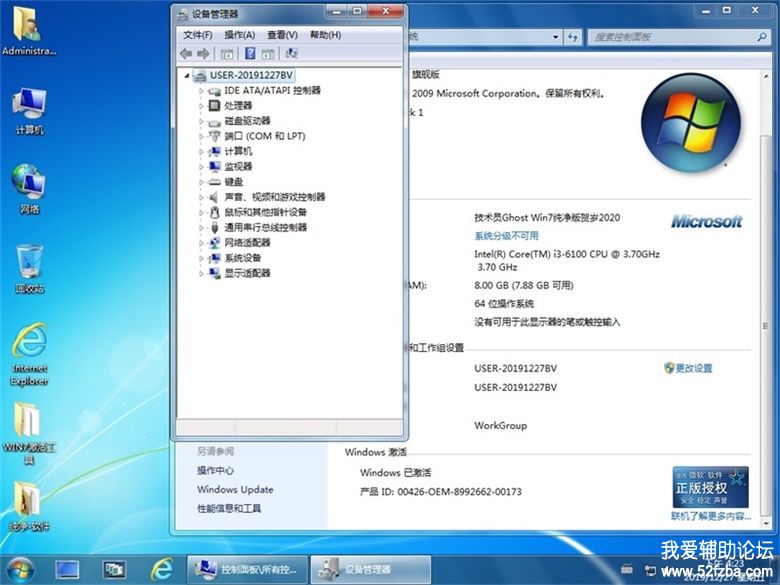Screen dimensions: 780x585
Task: Select the 网络适配器 network adapter icon
Action: pyautogui.click(x=214, y=243)
